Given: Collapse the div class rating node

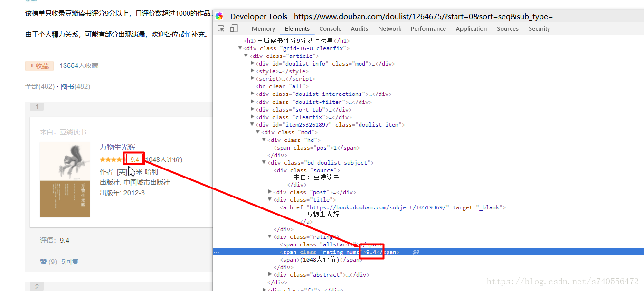Looking at the screenshot, I should click(x=270, y=237).
